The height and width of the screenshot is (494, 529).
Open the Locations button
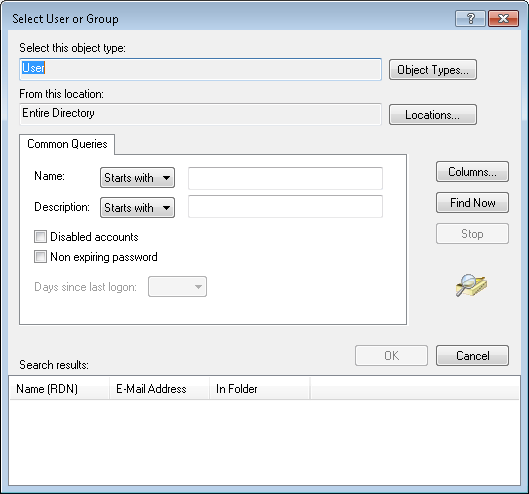coord(433,115)
